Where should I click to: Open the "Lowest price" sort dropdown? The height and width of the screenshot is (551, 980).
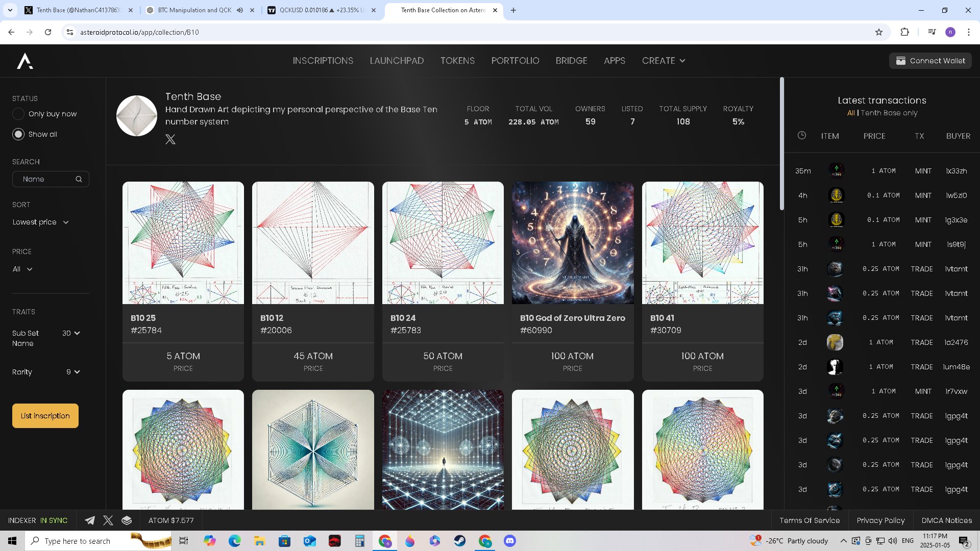click(x=40, y=222)
